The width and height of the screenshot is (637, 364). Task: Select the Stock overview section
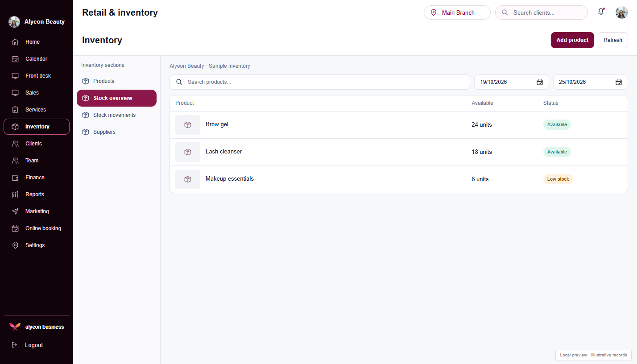point(116,98)
